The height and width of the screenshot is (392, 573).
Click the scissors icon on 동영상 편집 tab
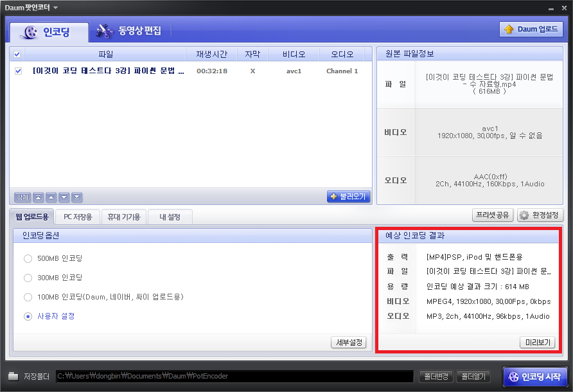[105, 31]
